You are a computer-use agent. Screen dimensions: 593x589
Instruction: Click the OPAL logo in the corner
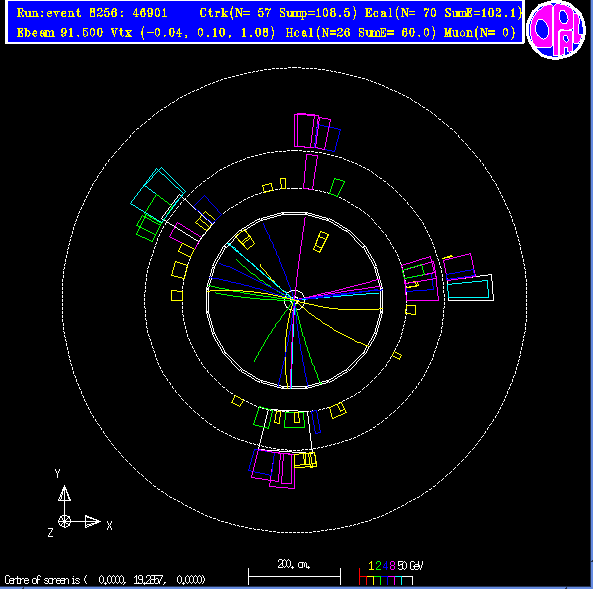[555, 30]
